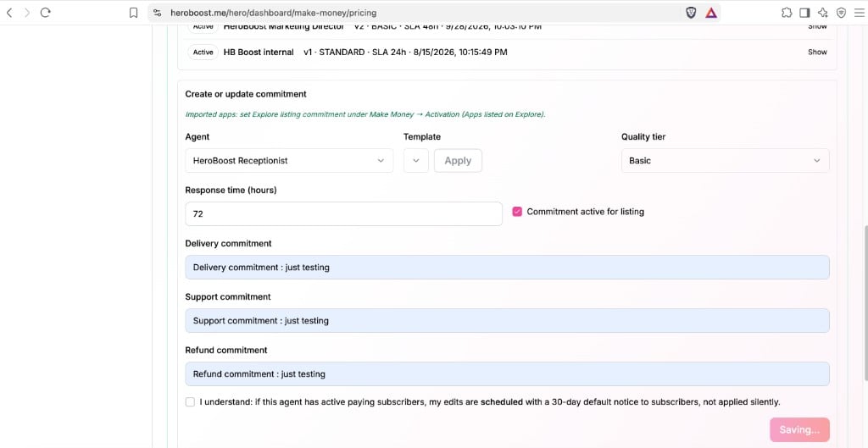This screenshot has width=868, height=448.
Task: Click the browser forward arrow
Action: pyautogui.click(x=27, y=12)
